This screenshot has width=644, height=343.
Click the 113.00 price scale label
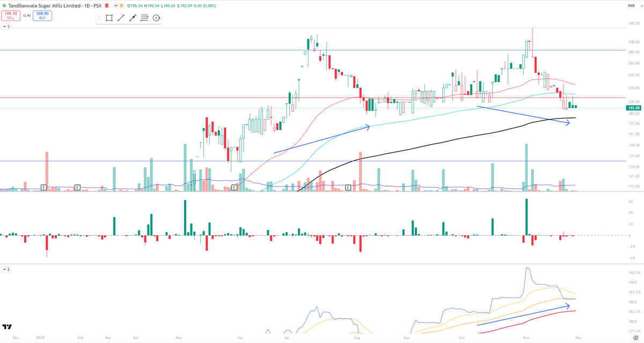click(633, 186)
